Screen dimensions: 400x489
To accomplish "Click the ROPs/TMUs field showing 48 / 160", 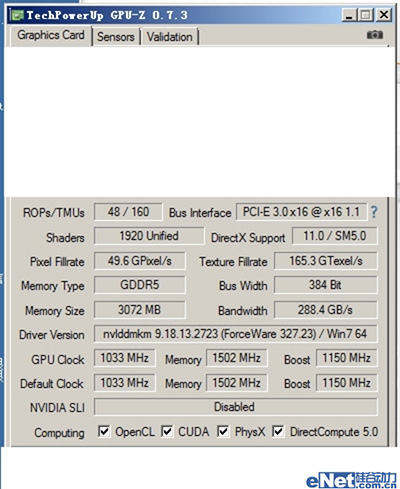I will click(128, 212).
